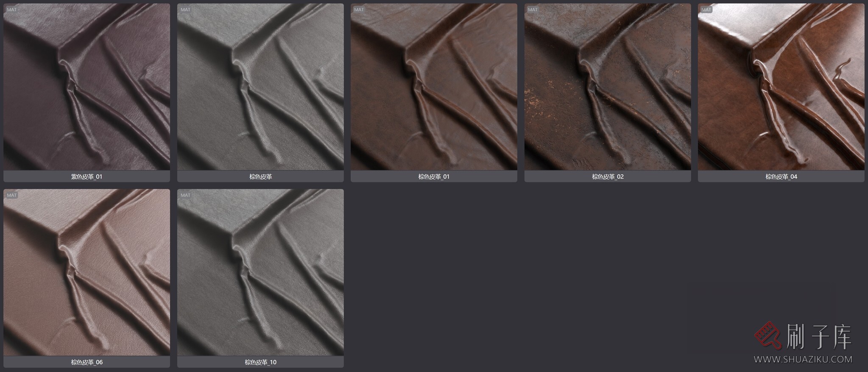Screen dimensions: 868x372
Task: Choose the worn 棕色皮革_02 preview image
Action: click(x=607, y=87)
